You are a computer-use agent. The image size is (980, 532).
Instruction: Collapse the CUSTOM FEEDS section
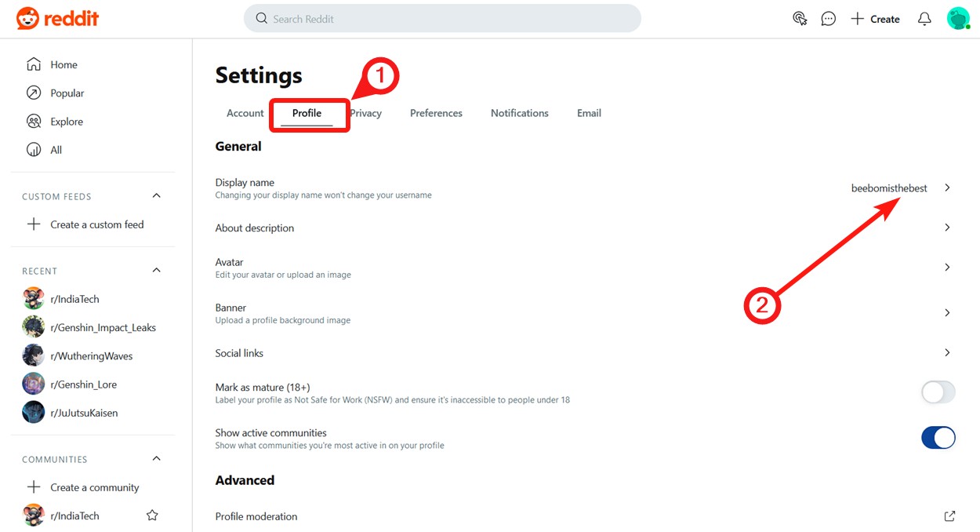[157, 195]
